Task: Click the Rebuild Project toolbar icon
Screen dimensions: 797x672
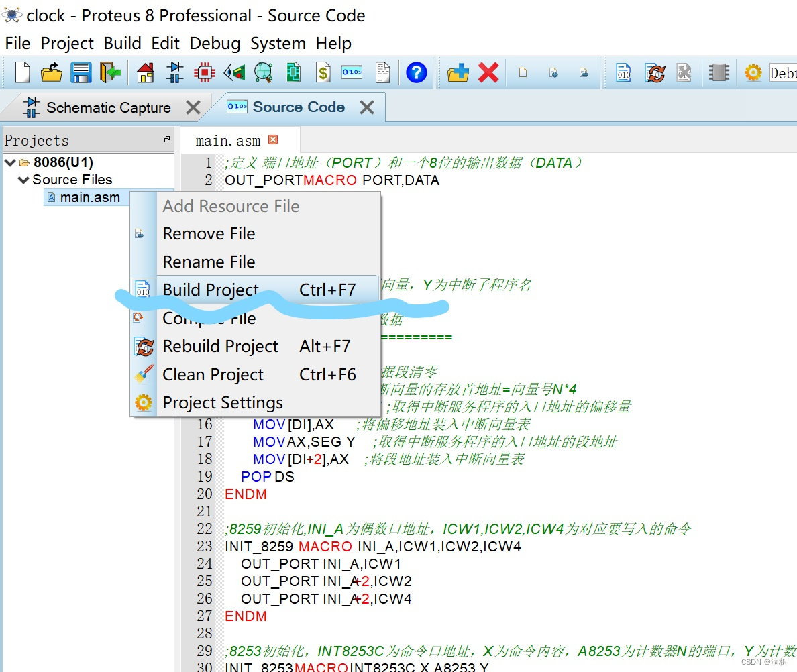Action: point(655,72)
